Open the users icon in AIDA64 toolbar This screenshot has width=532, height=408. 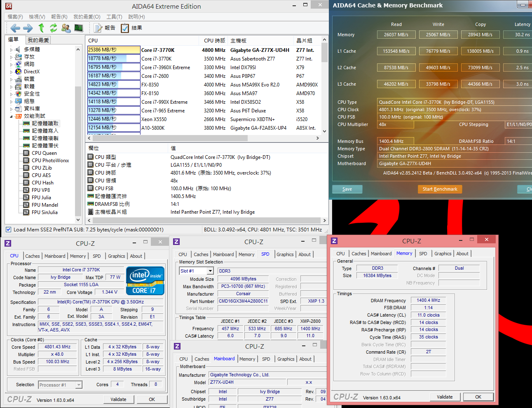click(66, 28)
